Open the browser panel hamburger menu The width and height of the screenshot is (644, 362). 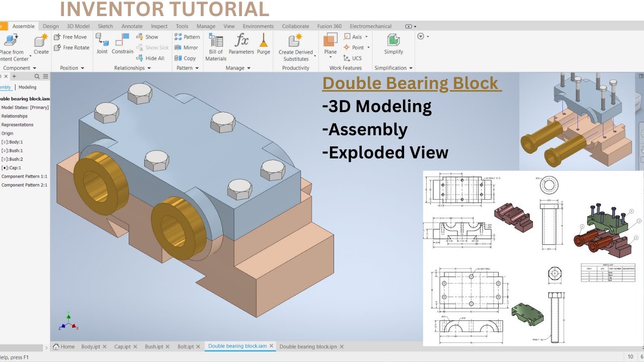click(45, 76)
